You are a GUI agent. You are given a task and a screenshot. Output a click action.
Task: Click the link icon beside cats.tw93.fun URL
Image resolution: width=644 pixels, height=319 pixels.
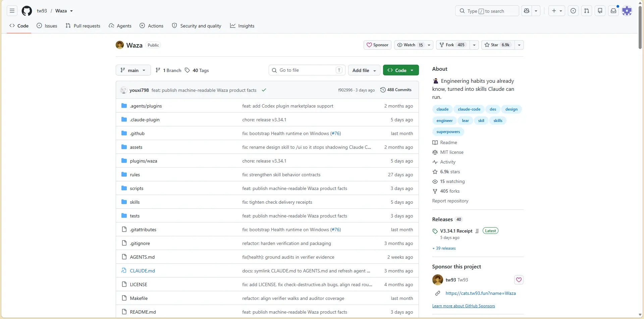pos(438,293)
